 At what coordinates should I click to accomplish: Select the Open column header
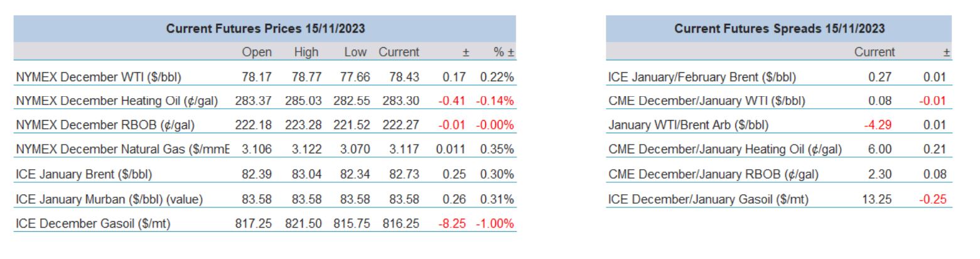pos(257,52)
